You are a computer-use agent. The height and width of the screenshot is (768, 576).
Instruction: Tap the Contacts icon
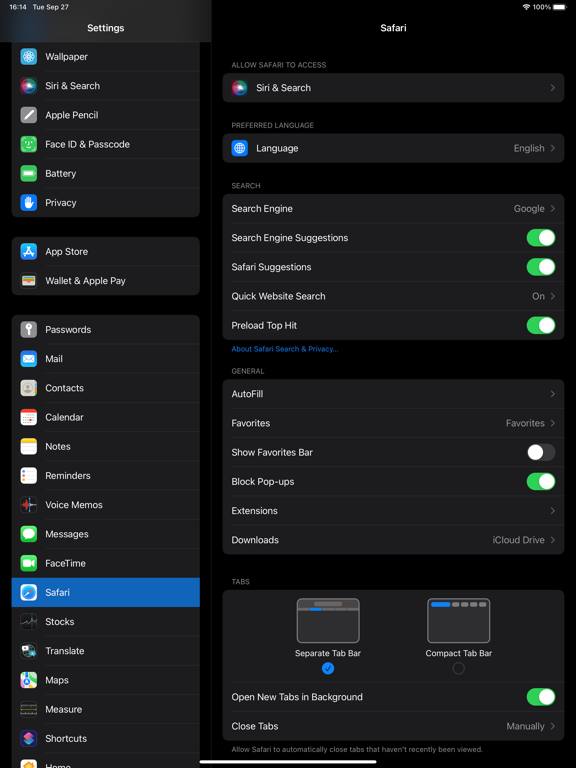(x=28, y=388)
